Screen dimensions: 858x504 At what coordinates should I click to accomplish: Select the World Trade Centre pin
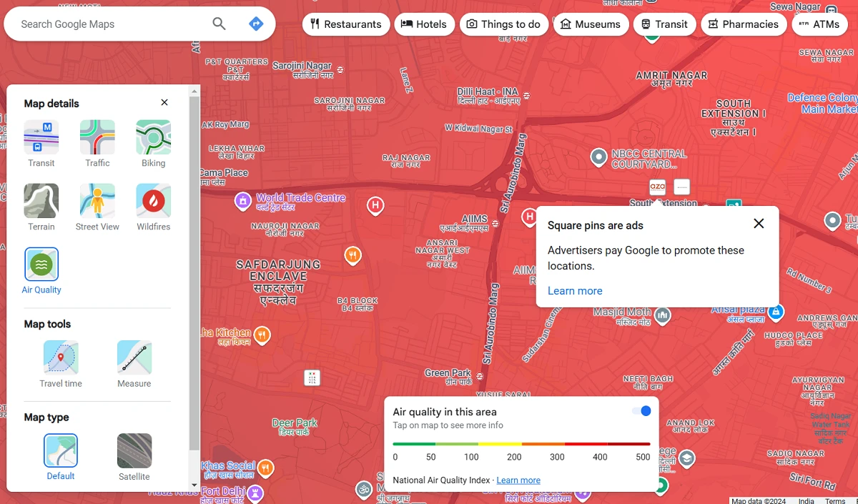pyautogui.click(x=242, y=200)
